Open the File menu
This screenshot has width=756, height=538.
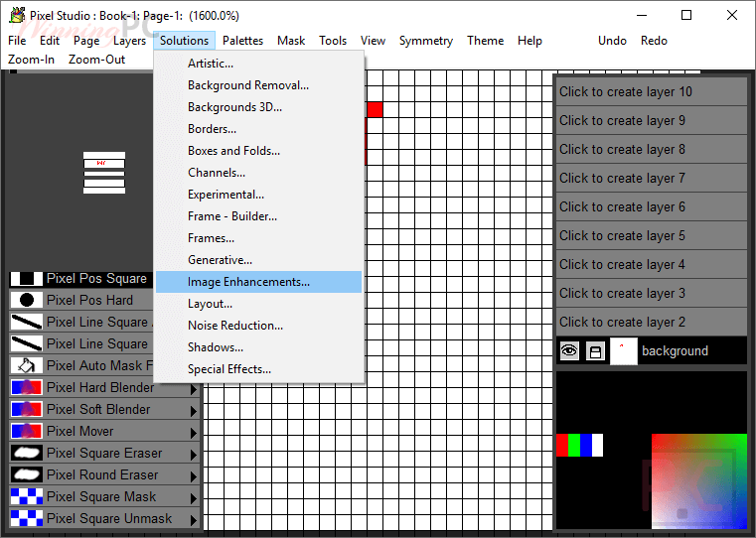[x=17, y=41]
